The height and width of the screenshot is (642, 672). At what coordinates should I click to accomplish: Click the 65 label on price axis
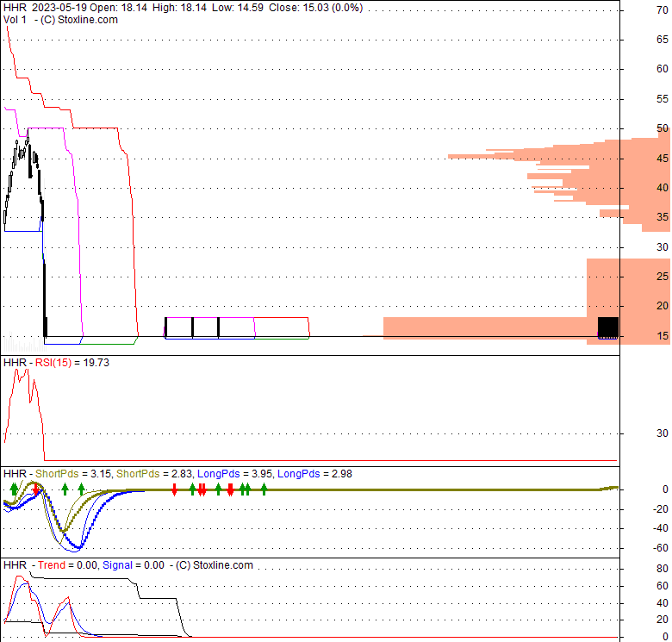(x=663, y=40)
